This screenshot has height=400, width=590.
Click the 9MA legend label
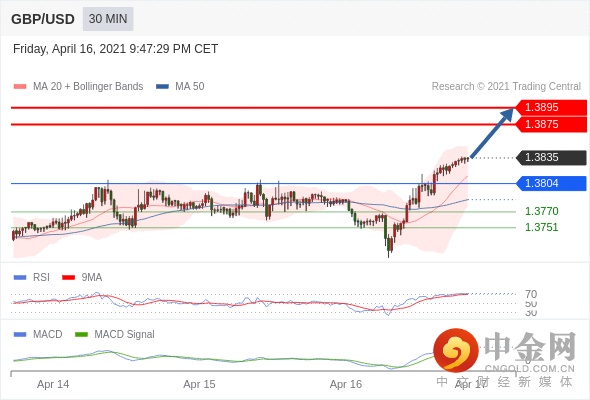(x=92, y=278)
